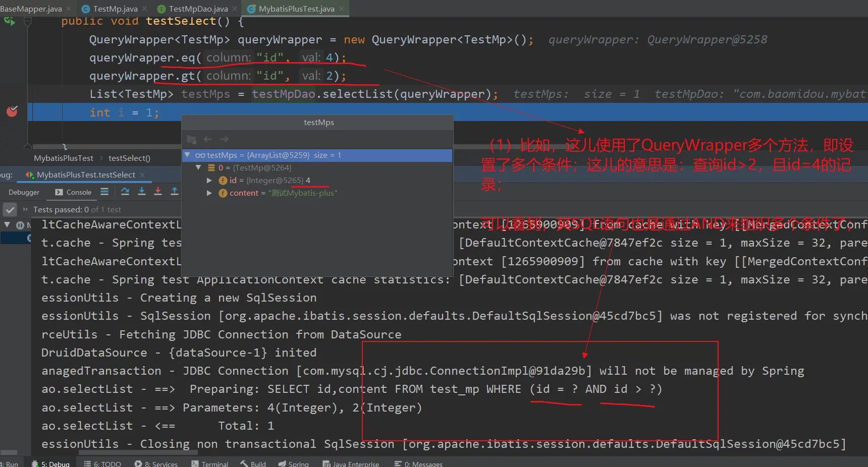
Task: Switch to the Console tab
Action: [x=74, y=192]
